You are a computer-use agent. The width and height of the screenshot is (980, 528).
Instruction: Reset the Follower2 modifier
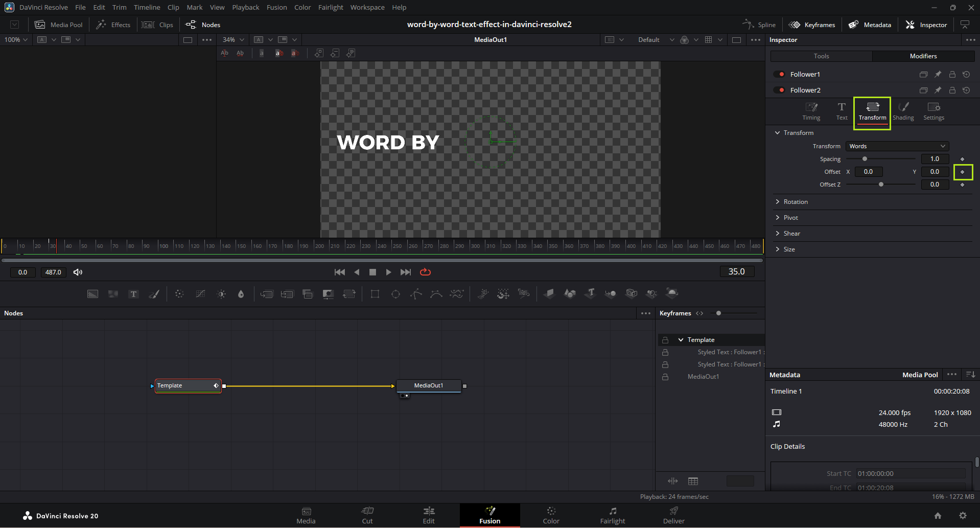click(966, 90)
